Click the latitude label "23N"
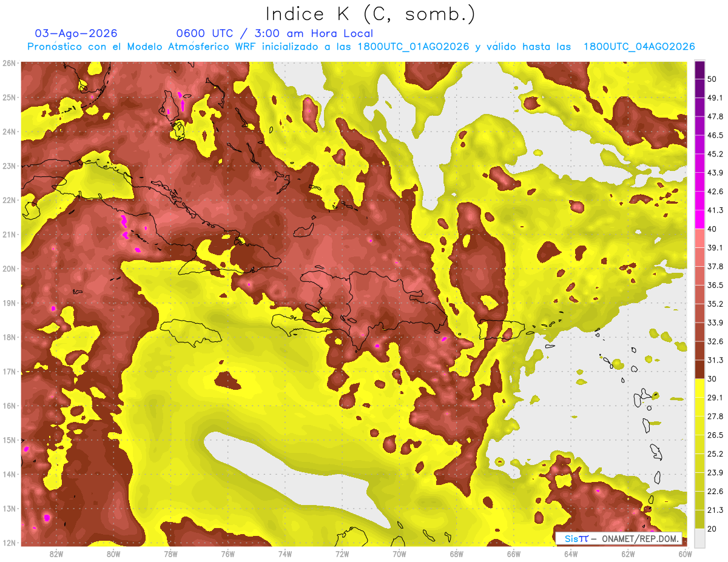Viewport: 728px width, 562px height. (9, 166)
